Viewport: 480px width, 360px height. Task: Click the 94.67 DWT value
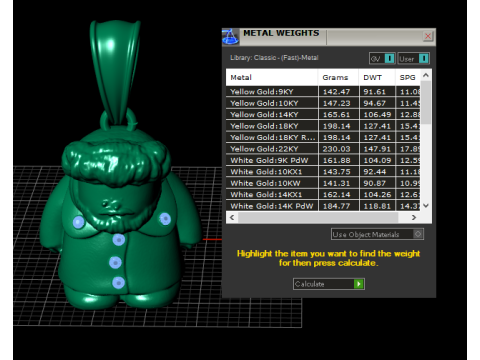point(375,103)
